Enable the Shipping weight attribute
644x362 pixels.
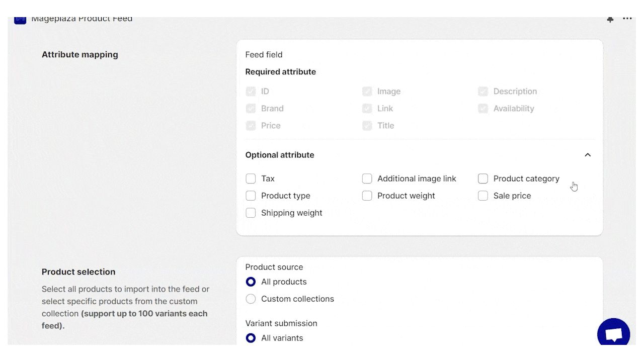coord(251,213)
